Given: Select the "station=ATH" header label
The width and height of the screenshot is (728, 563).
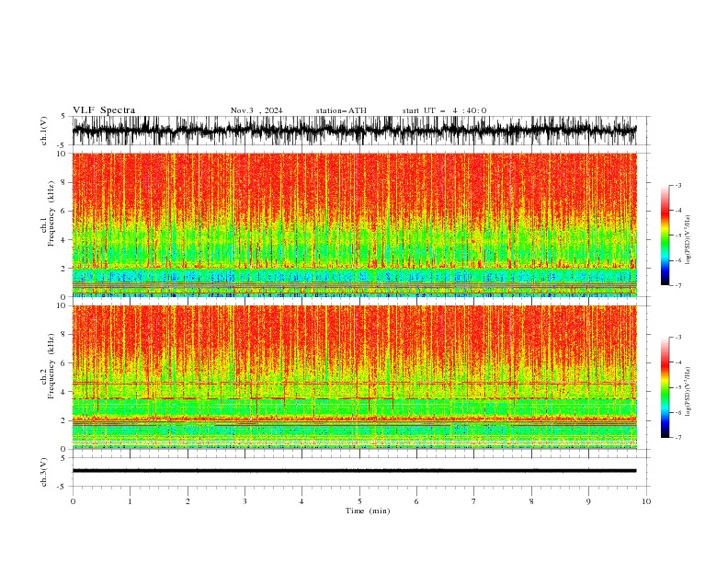Looking at the screenshot, I should click(341, 110).
